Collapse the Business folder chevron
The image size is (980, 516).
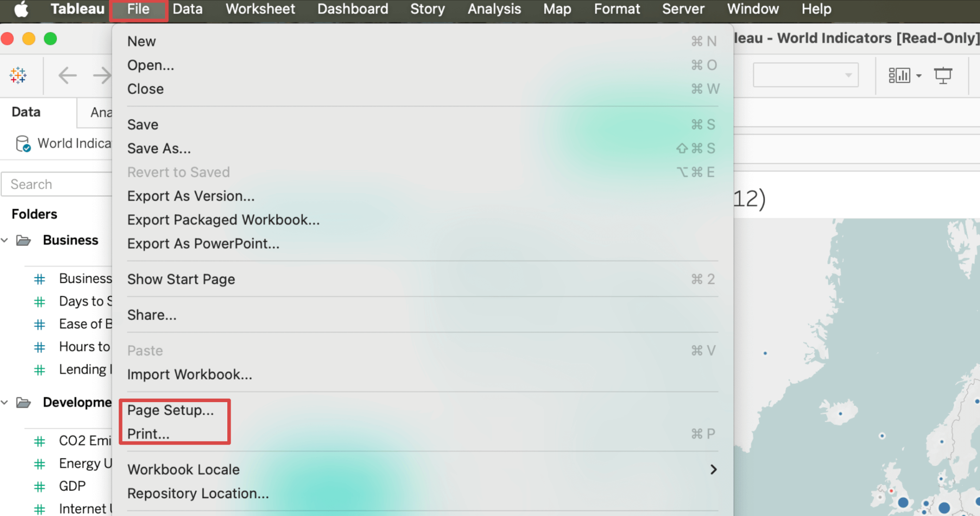click(x=5, y=240)
